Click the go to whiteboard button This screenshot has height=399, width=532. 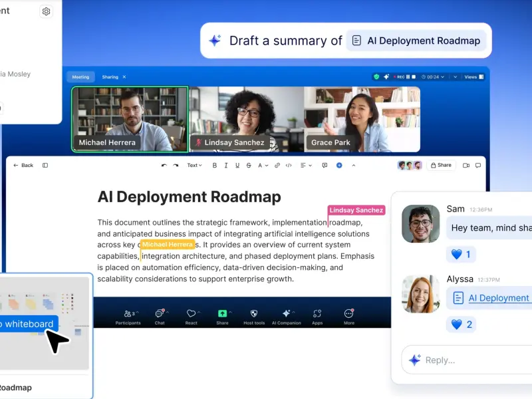[x=29, y=324]
